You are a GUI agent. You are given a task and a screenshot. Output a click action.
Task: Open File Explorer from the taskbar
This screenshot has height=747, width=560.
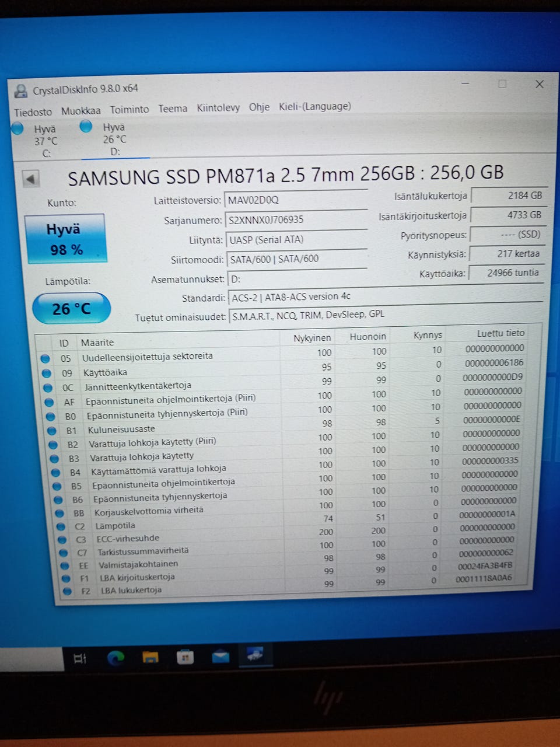click(150, 658)
